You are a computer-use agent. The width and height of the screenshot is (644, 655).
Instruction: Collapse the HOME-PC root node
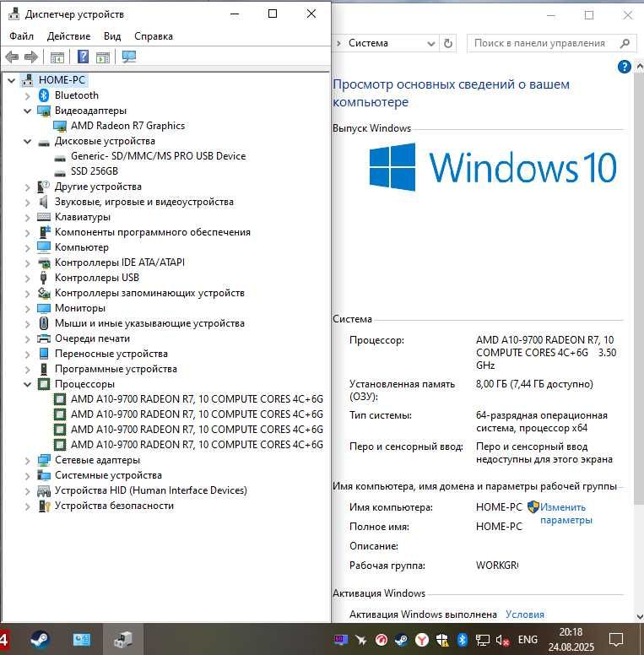click(12, 80)
